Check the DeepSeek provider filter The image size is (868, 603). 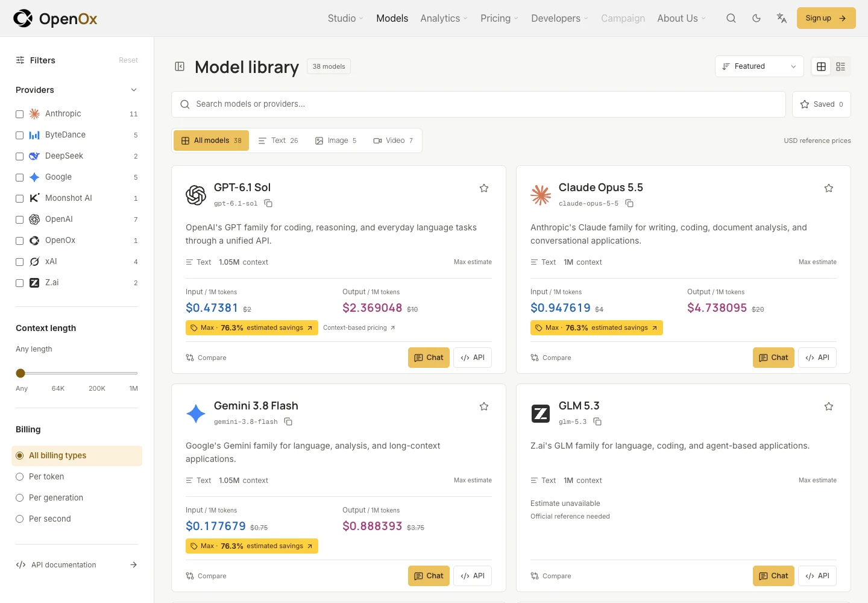[x=19, y=156]
